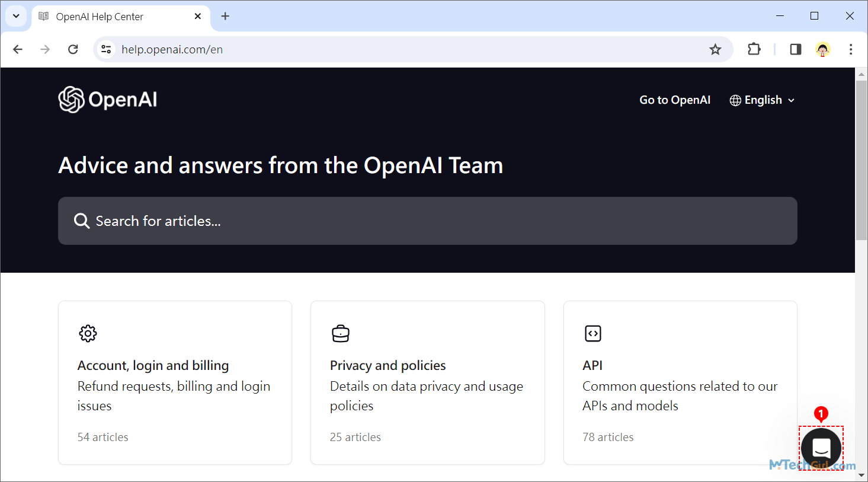Maximize the Chrome window

[815, 16]
